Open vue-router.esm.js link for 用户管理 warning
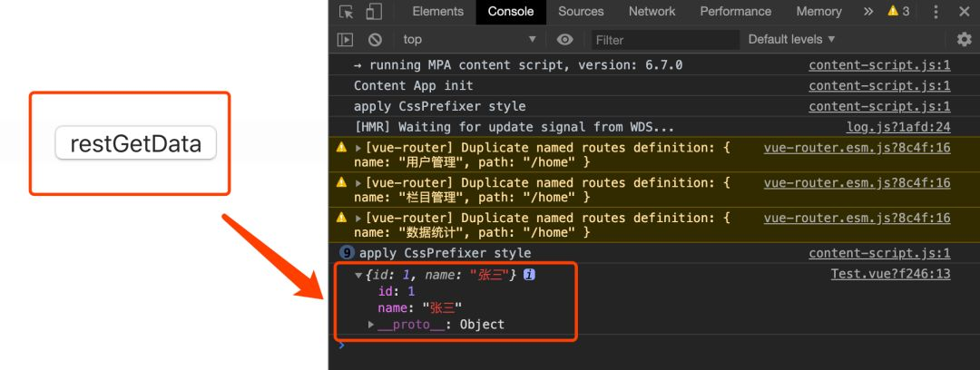The height and width of the screenshot is (370, 980). click(x=857, y=148)
